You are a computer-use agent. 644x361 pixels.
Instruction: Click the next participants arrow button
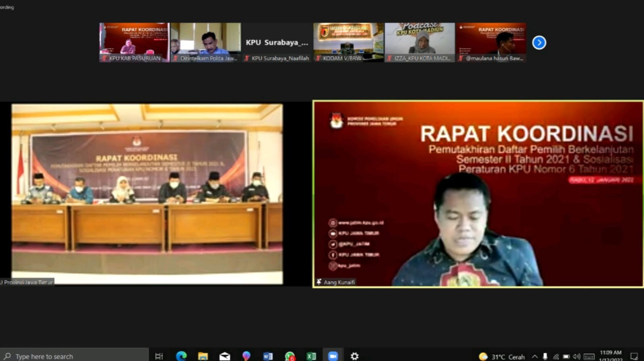539,43
